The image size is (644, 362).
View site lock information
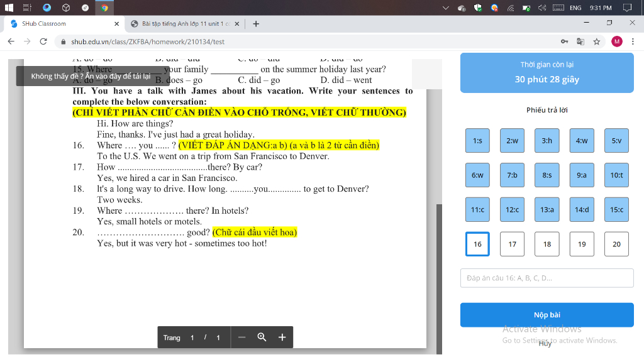64,41
